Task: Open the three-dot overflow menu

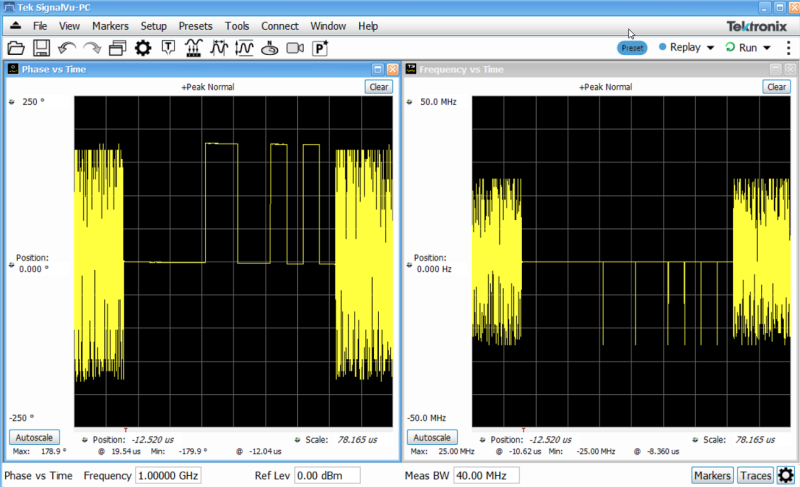Action: pyautogui.click(x=789, y=47)
